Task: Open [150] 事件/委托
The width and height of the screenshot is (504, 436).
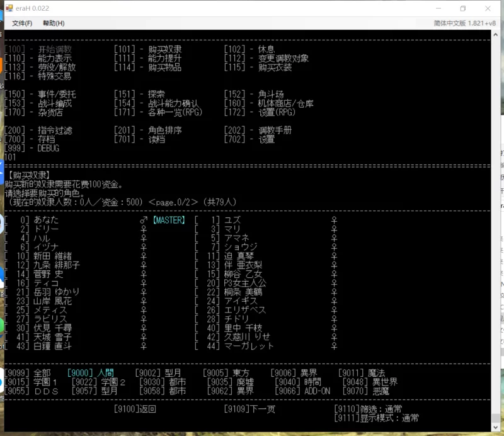Action: (40, 95)
